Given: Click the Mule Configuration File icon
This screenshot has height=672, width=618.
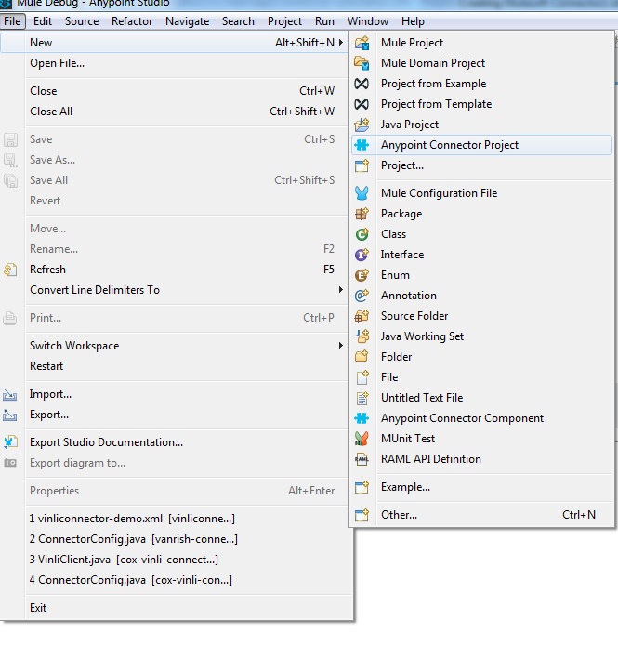Looking at the screenshot, I should (362, 193).
